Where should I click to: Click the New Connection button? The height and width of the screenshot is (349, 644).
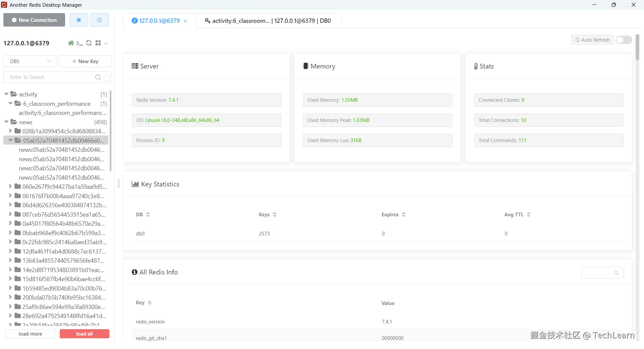(x=34, y=20)
